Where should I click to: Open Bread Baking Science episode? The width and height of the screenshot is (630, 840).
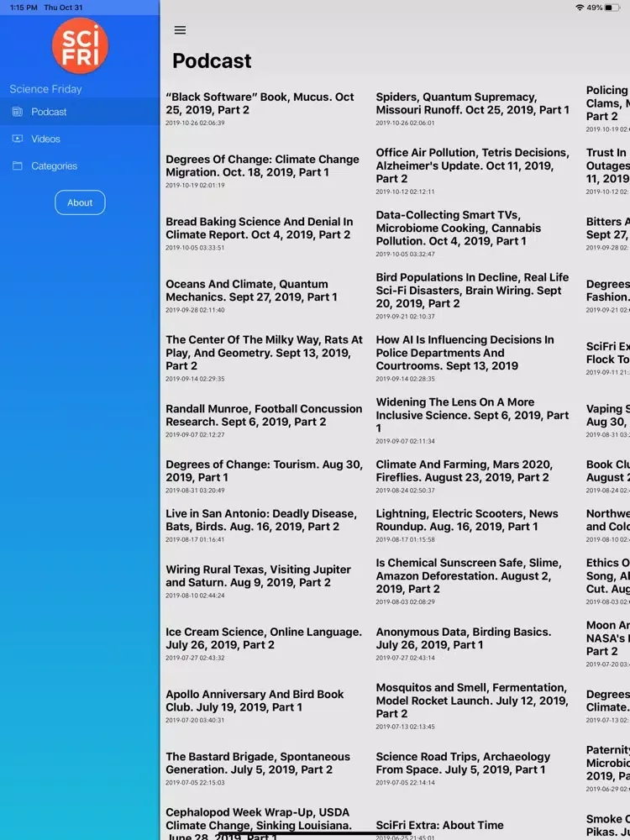coord(260,228)
